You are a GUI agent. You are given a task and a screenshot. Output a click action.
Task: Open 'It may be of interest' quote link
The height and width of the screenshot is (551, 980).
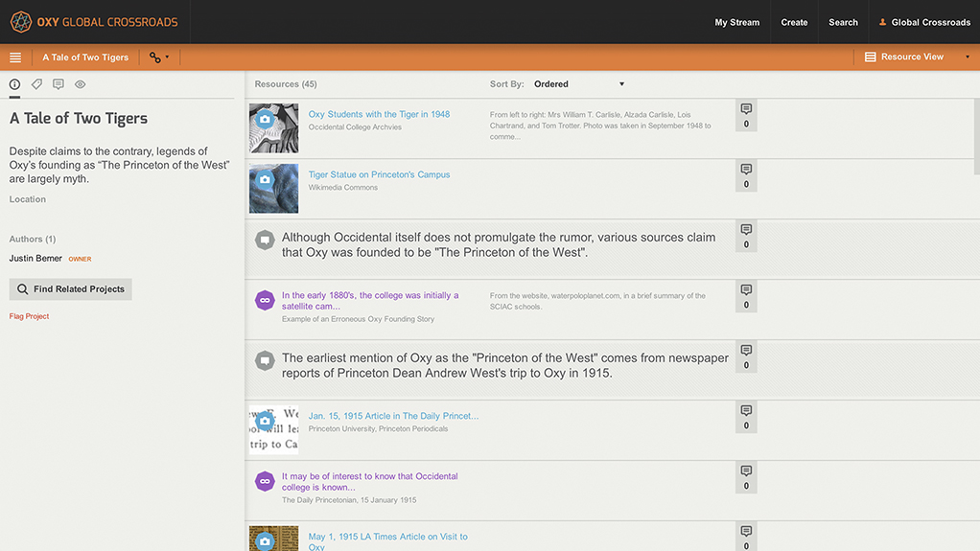point(369,482)
